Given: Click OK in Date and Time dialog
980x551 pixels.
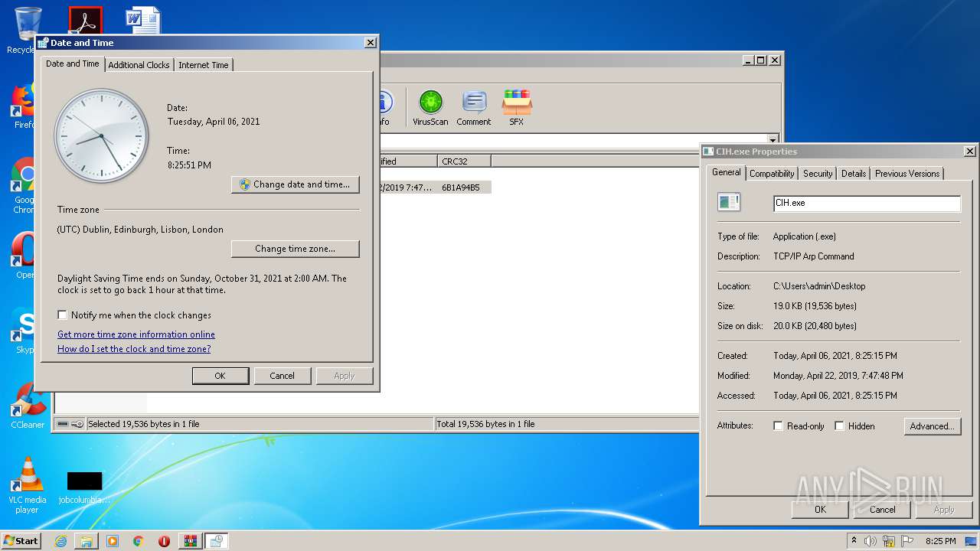Looking at the screenshot, I should [x=220, y=376].
